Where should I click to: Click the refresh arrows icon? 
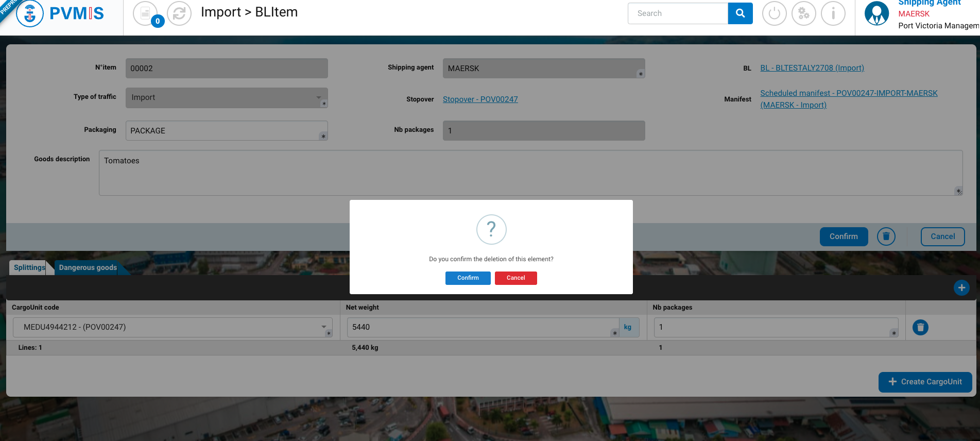[179, 13]
